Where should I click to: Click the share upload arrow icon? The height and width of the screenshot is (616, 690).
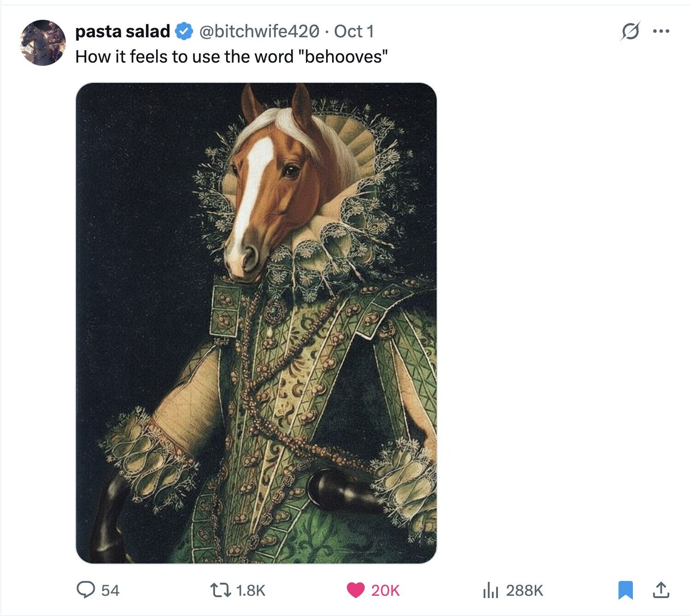pyautogui.click(x=661, y=590)
